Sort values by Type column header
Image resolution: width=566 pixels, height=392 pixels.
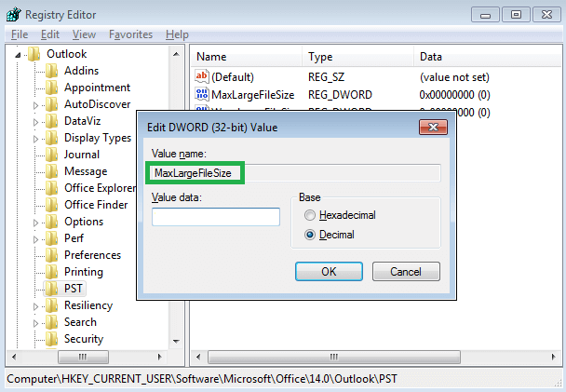point(357,57)
